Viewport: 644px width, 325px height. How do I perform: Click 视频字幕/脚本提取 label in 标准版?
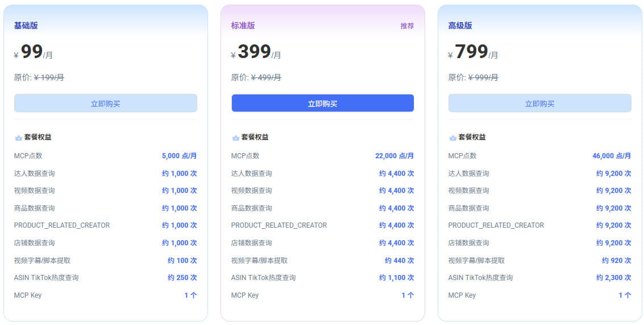[259, 261]
